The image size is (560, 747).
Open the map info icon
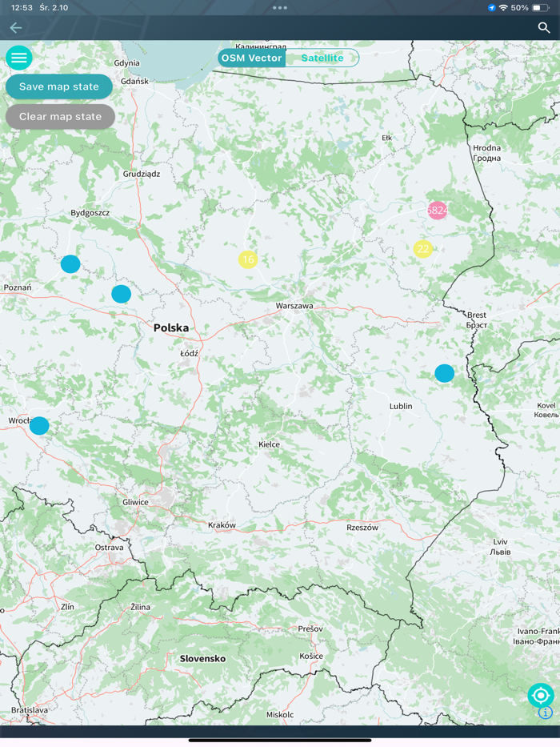click(546, 713)
